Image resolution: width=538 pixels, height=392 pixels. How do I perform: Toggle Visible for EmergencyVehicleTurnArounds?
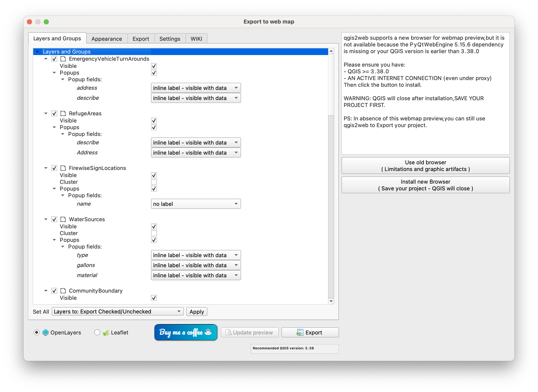pyautogui.click(x=154, y=66)
